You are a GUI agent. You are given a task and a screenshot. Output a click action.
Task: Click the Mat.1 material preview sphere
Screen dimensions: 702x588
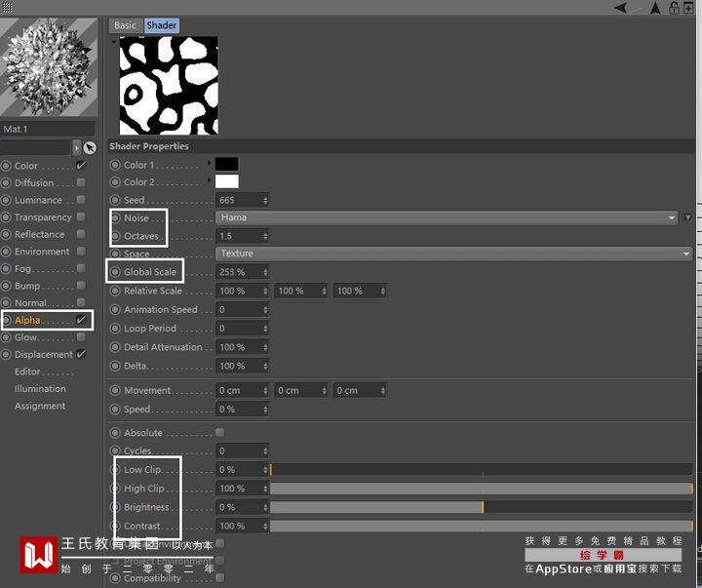point(49,67)
